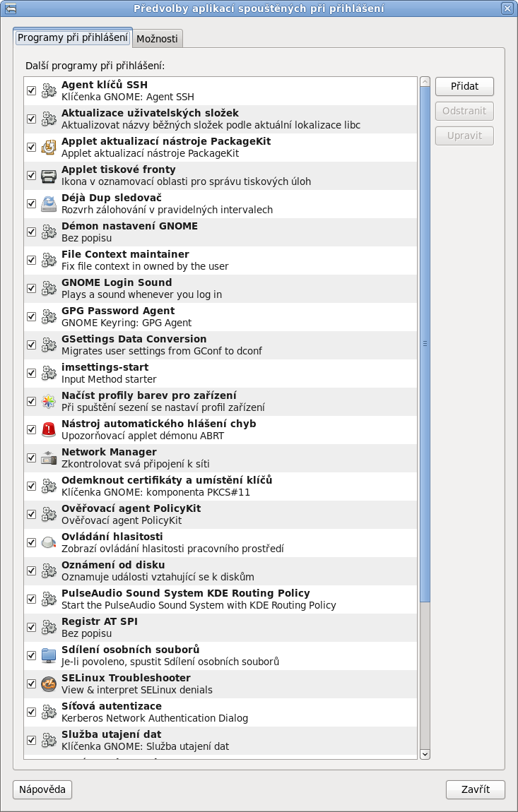
Task: Click the folder icon for Sdílení osobních souborů
Action: tap(49, 655)
